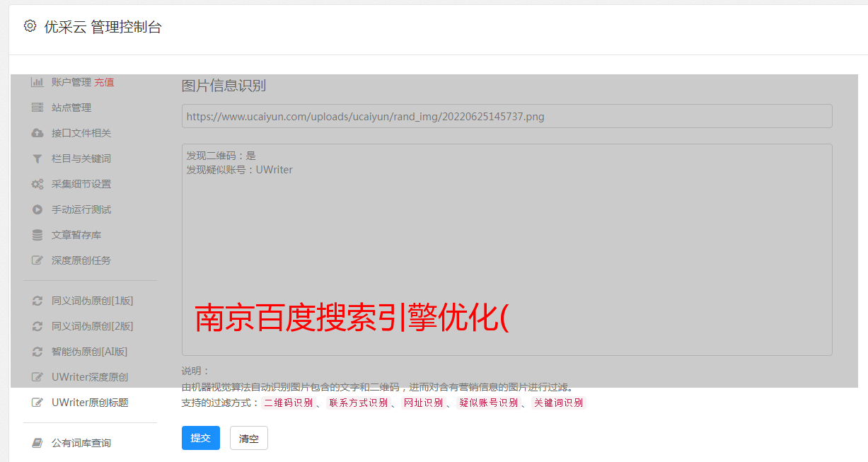The height and width of the screenshot is (462, 868).
Task: Click the 关键词识别 tag
Action: [558, 403]
